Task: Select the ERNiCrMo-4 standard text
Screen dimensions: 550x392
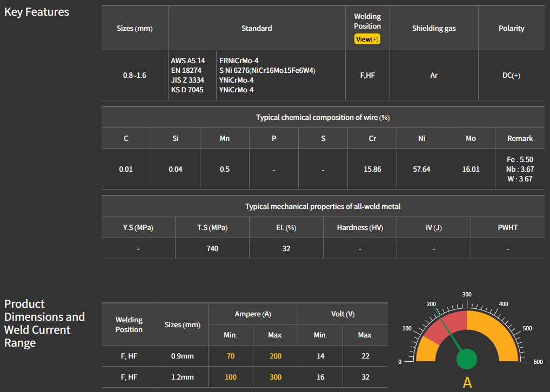Action: coord(239,61)
